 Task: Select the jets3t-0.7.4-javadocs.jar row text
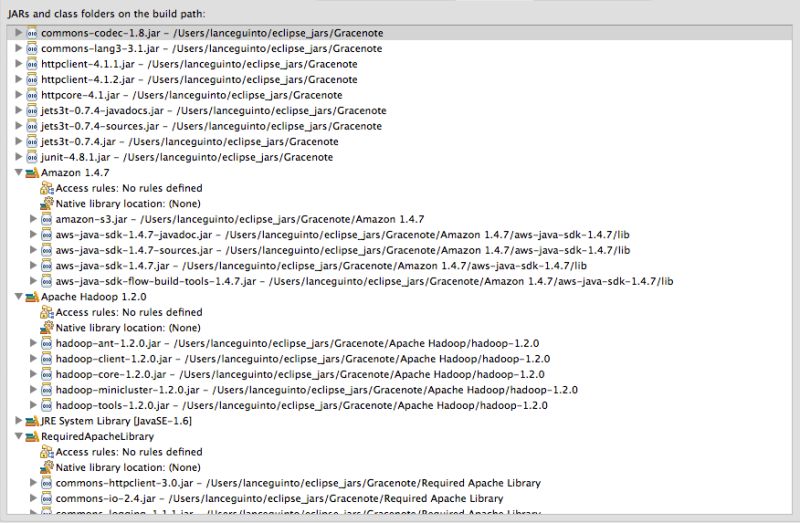pyautogui.click(x=213, y=110)
